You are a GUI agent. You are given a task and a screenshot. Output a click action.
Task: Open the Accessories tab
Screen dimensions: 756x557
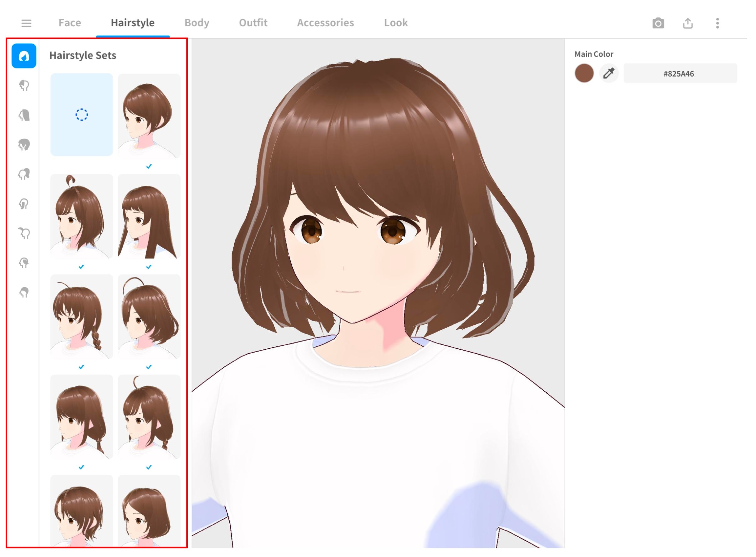(325, 23)
